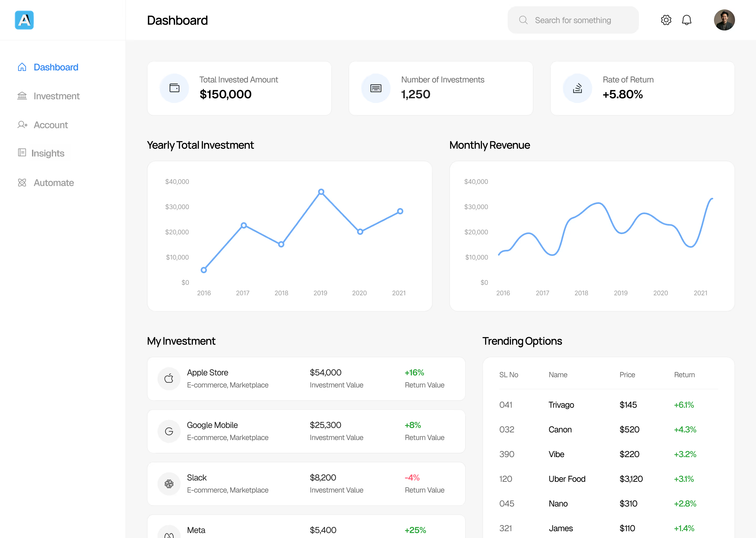Select Automate in the sidebar
Viewport: 756px width, 538px height.
point(53,183)
